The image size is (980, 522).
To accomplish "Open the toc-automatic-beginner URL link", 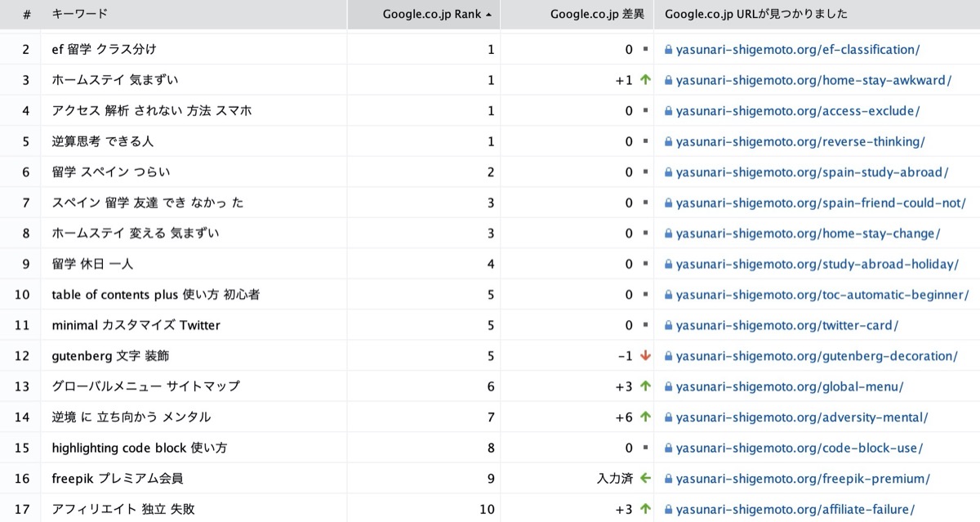I will pos(822,295).
